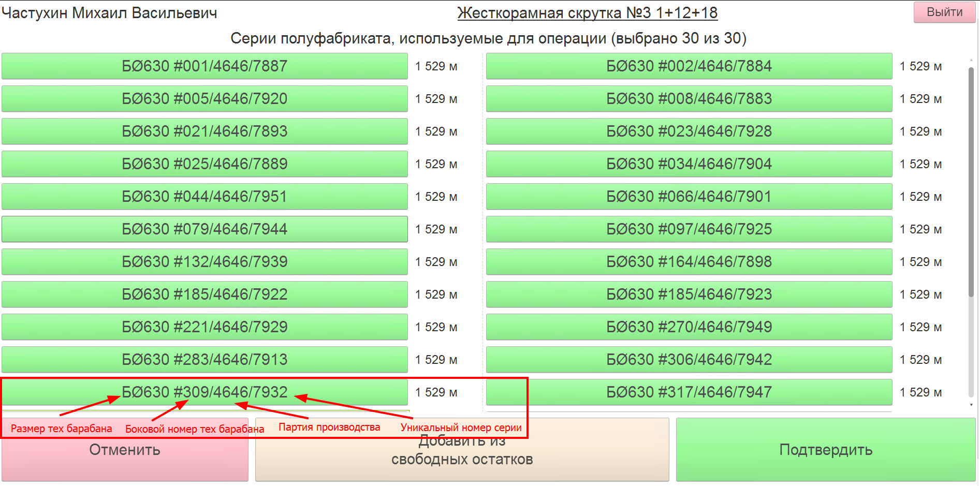The image size is (980, 486).
Task: Click operator name Частухин Михаил Васильевич
Action: point(109,13)
